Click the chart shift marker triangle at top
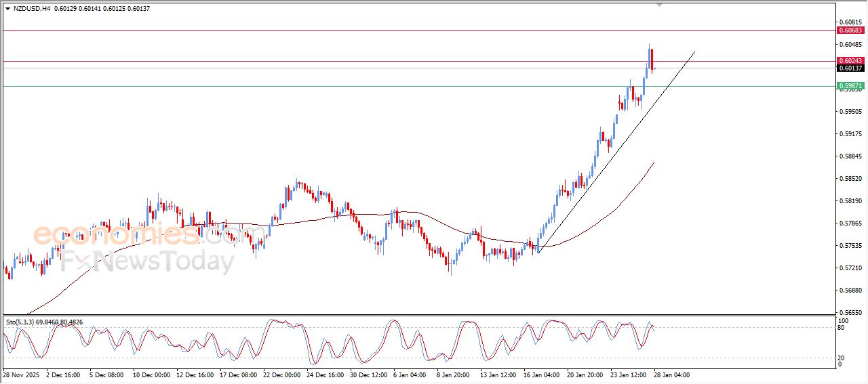868x384 pixels. pos(659,5)
